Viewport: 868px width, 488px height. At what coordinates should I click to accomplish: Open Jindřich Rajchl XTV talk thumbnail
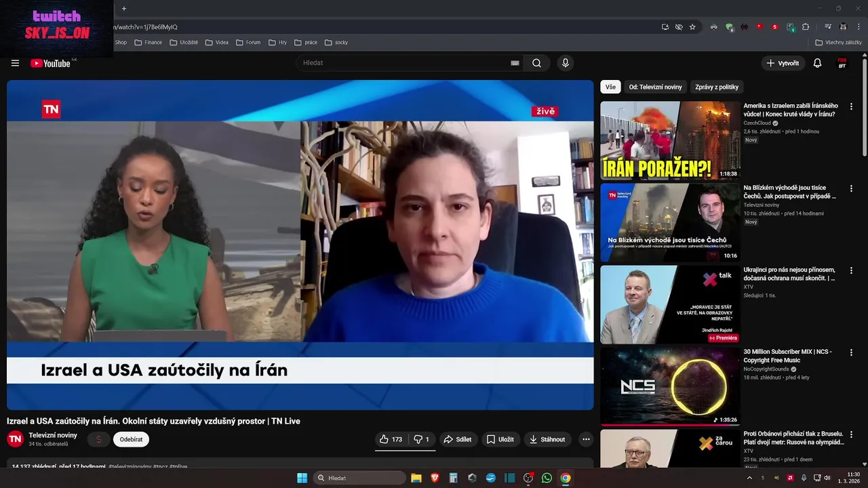[x=670, y=304]
